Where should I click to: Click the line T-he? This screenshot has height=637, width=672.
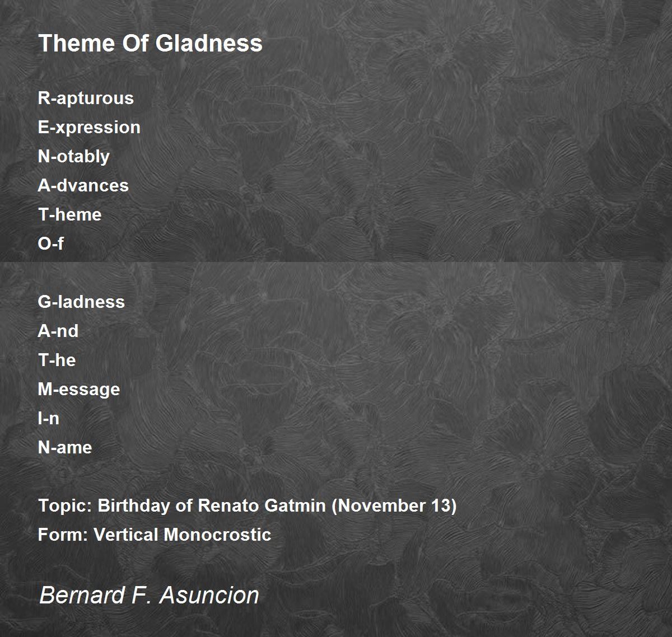coord(57,360)
